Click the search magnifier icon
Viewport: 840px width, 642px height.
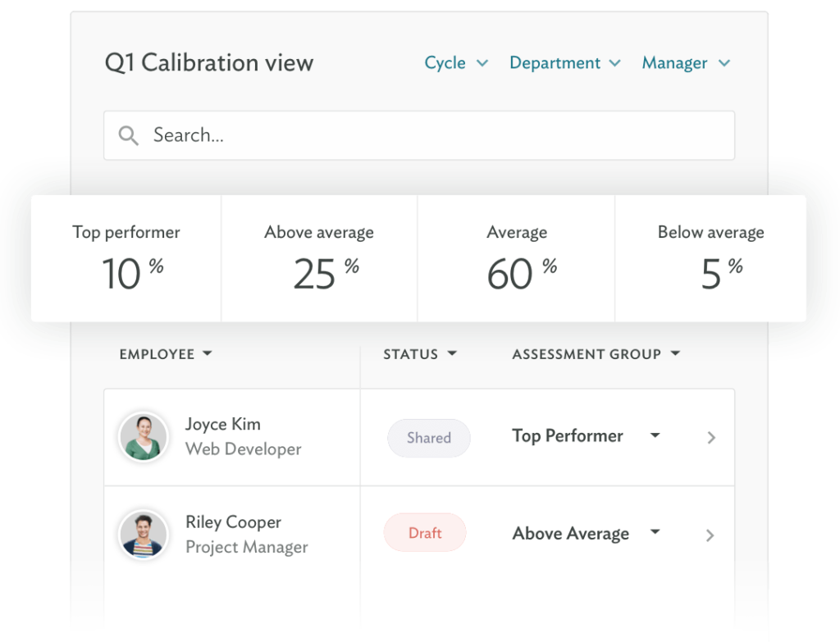coord(128,135)
